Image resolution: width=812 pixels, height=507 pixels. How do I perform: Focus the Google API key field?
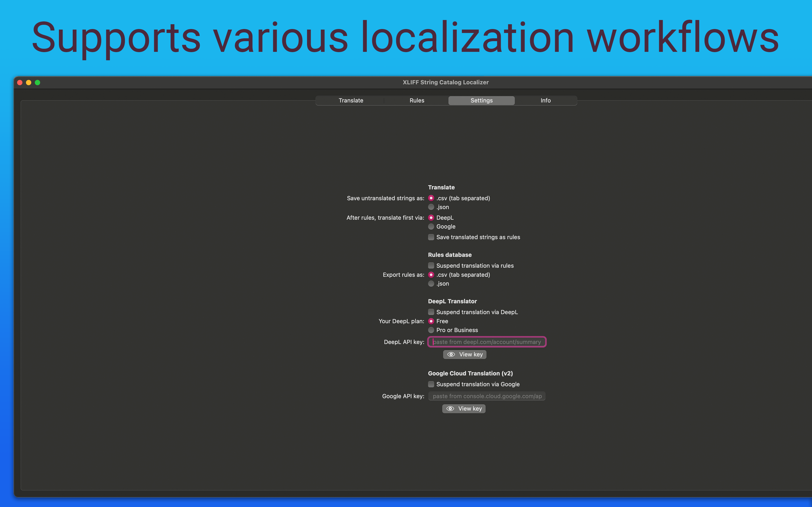(x=487, y=396)
